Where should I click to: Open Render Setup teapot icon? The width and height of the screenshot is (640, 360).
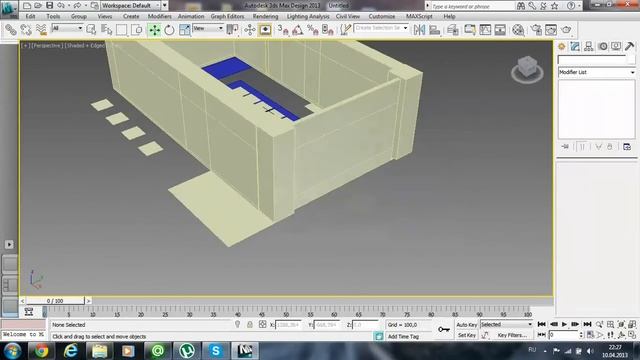[x=536, y=29]
